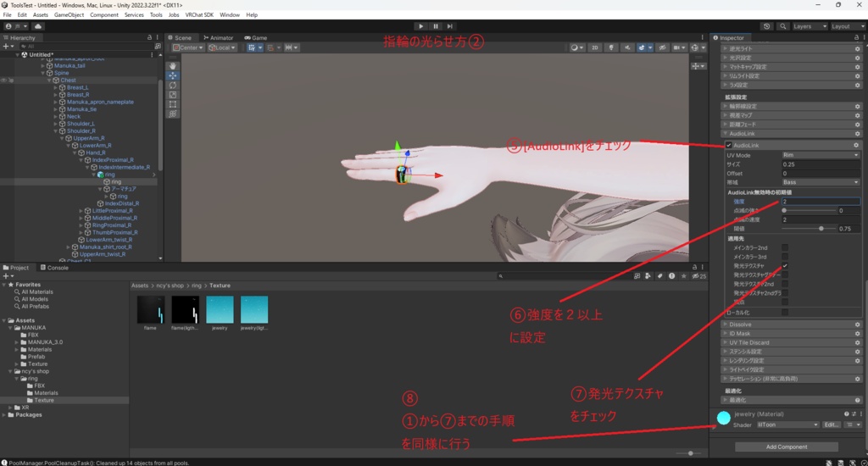
Task: Check メインカラー3rd checkbox
Action: 784,257
